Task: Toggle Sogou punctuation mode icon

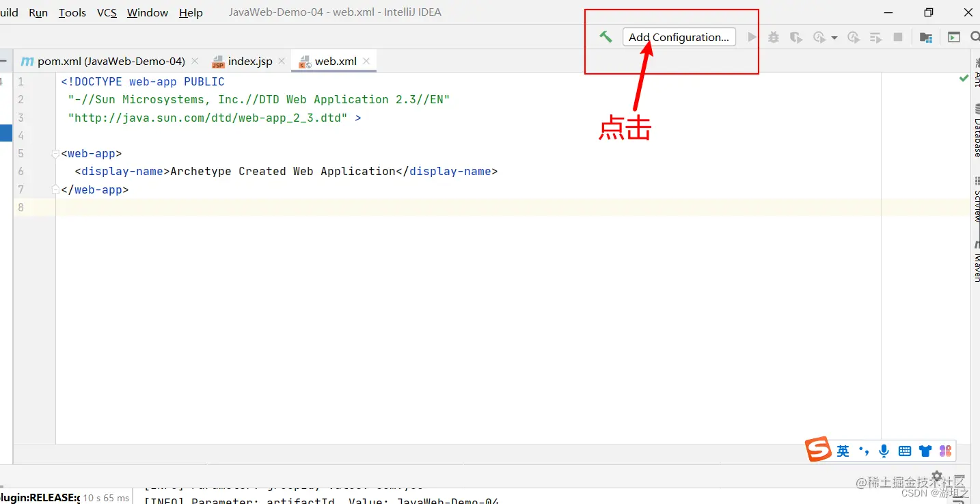Action: tap(864, 451)
